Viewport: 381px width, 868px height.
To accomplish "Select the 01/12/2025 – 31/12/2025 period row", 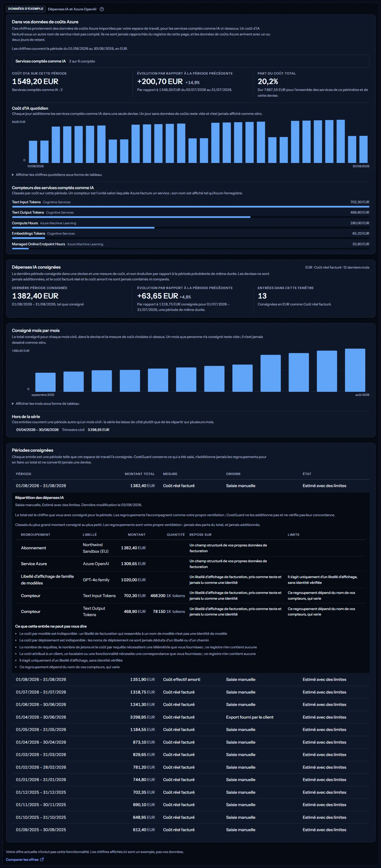I will (x=191, y=792).
